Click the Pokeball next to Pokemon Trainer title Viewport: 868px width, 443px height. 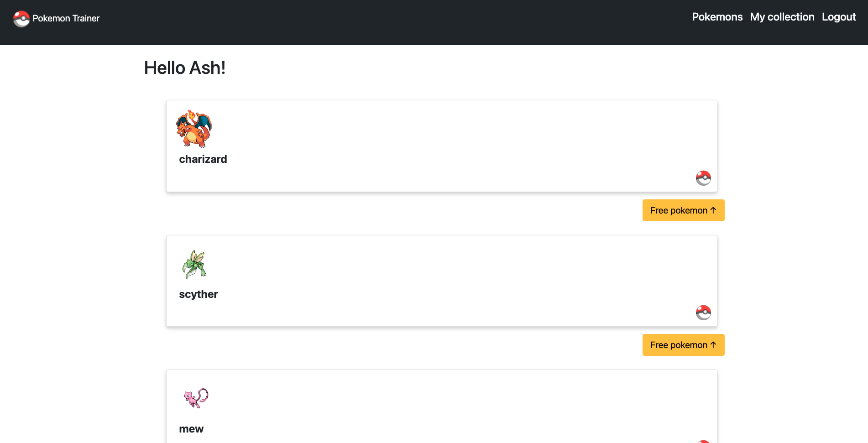pyautogui.click(x=21, y=19)
